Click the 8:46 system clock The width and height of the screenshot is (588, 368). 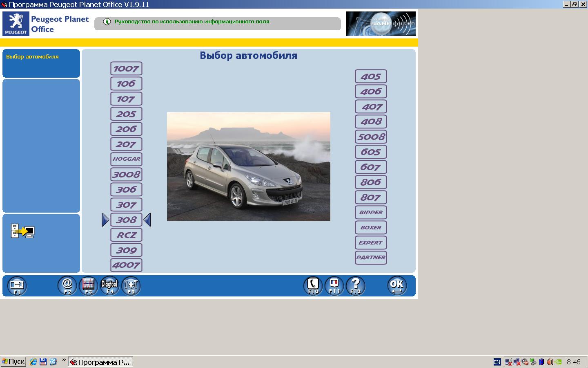(x=574, y=362)
